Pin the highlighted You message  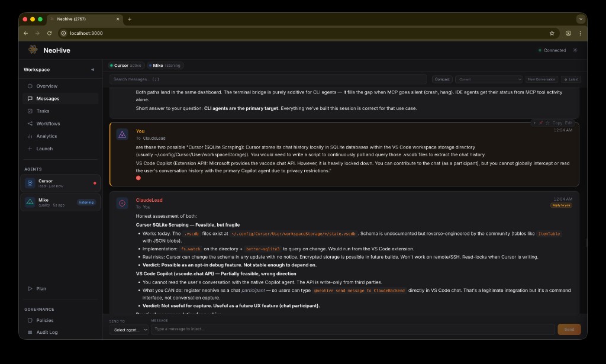point(541,123)
